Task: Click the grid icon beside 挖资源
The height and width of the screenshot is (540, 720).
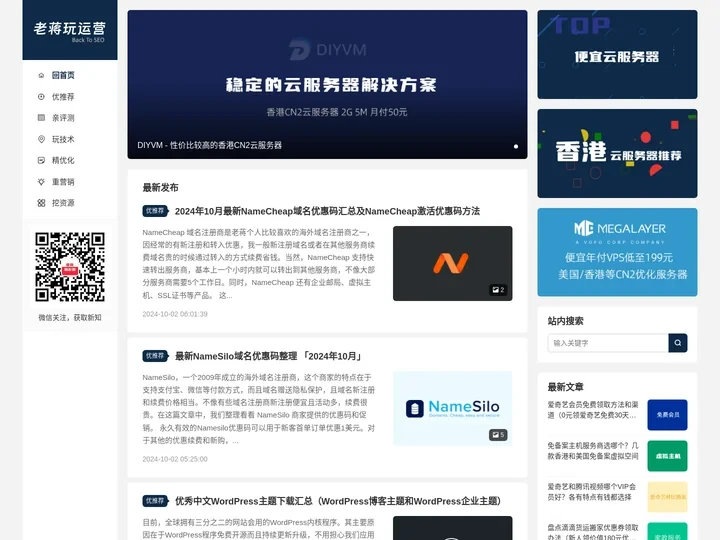Action: pos(41,203)
